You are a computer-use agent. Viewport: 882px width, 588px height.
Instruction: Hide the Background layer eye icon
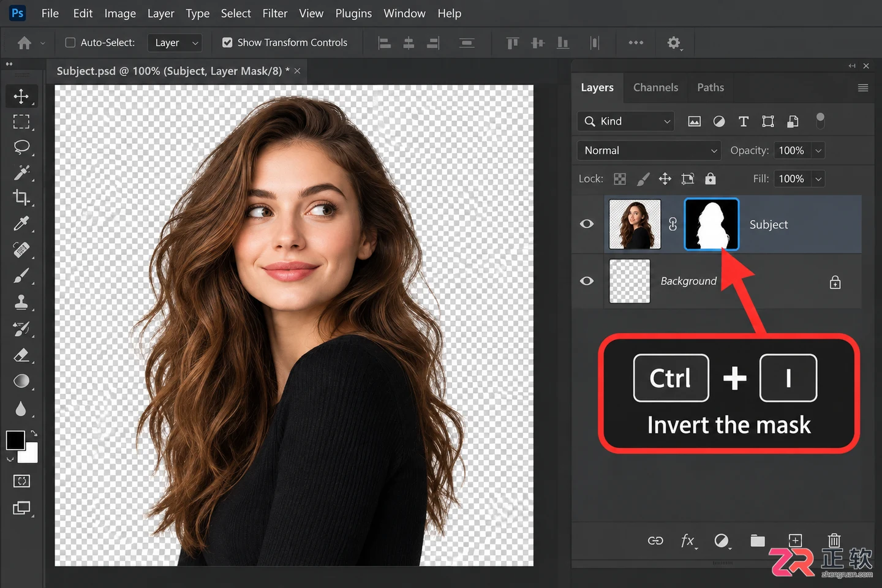(x=587, y=281)
